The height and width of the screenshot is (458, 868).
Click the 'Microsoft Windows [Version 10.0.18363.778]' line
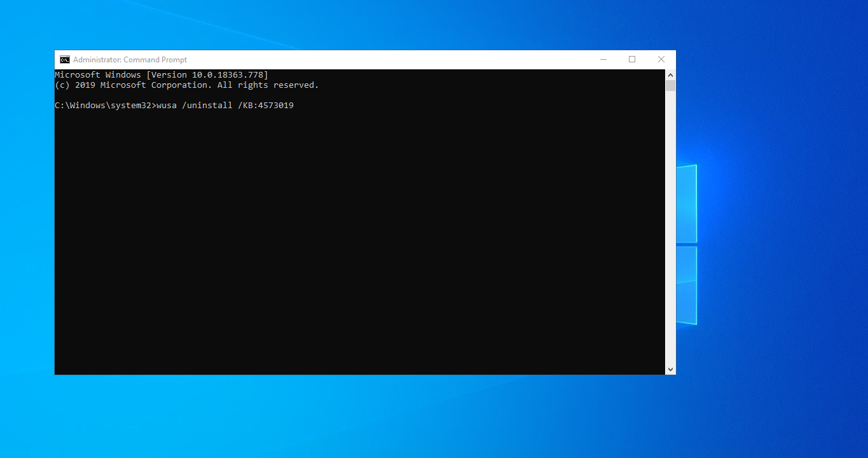click(162, 75)
